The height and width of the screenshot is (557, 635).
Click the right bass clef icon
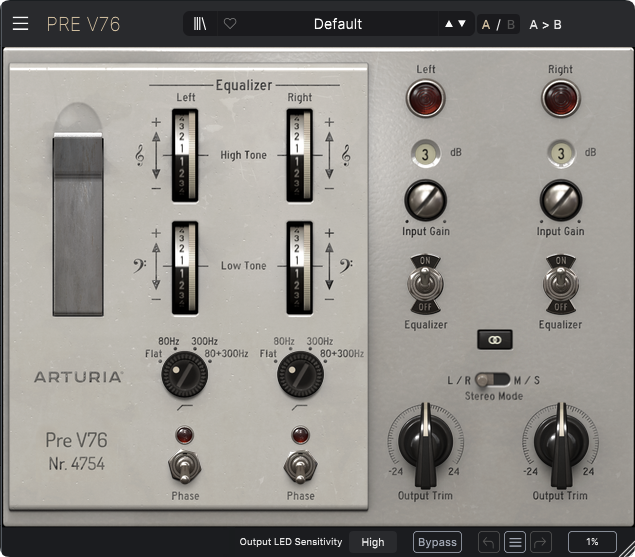click(346, 266)
